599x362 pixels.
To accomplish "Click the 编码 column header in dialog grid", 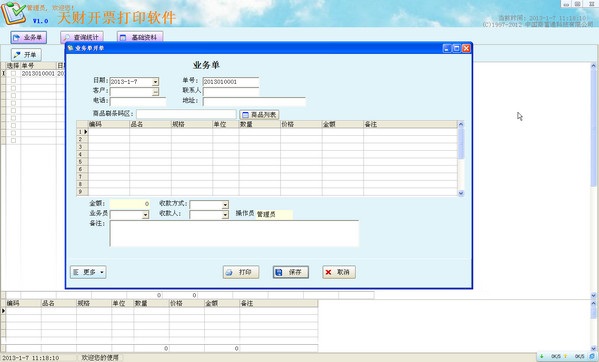I will (109, 124).
